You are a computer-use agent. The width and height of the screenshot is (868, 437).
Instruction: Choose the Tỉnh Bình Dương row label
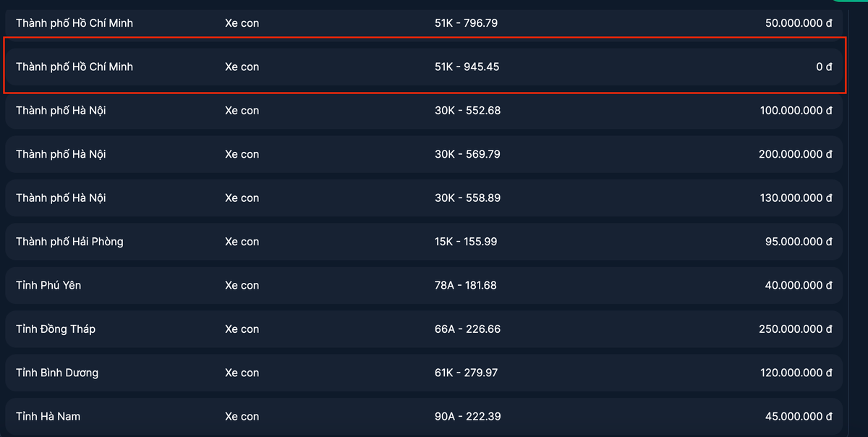57,373
